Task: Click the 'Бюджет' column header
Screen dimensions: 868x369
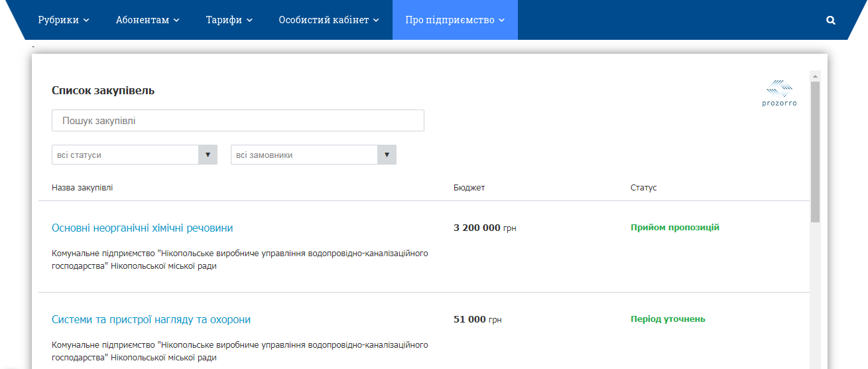Action: (x=469, y=188)
